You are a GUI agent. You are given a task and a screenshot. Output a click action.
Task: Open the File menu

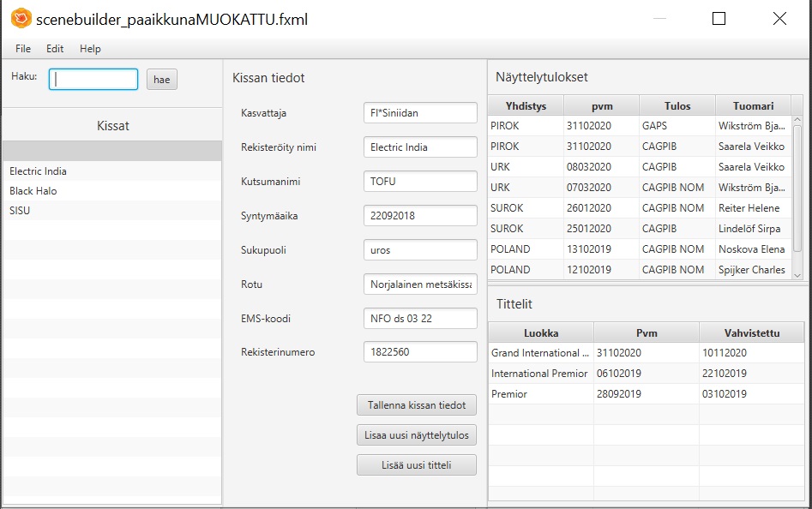(x=22, y=49)
